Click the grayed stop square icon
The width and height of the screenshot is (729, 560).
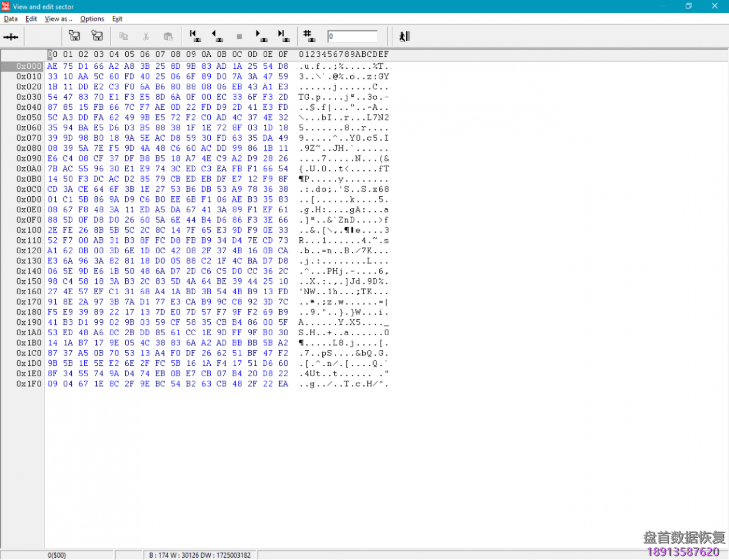click(x=239, y=37)
